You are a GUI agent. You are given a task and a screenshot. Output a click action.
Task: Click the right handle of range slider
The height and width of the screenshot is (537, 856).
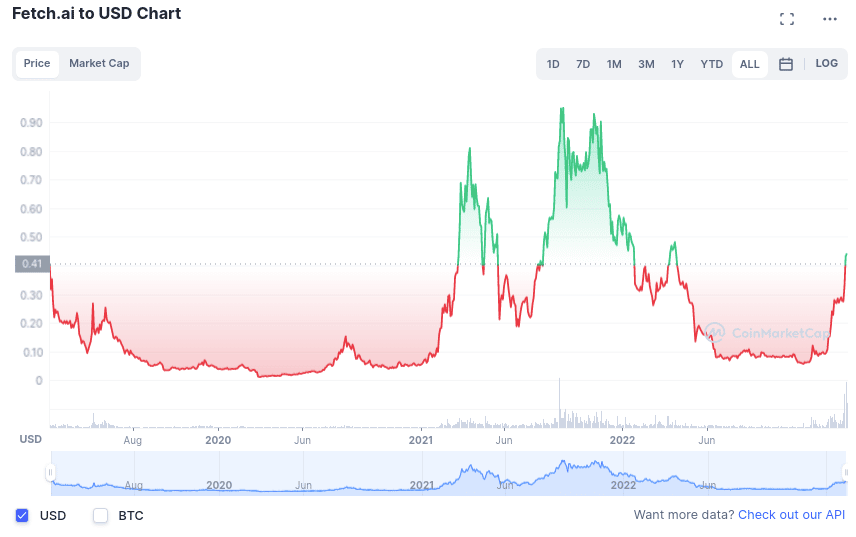846,473
